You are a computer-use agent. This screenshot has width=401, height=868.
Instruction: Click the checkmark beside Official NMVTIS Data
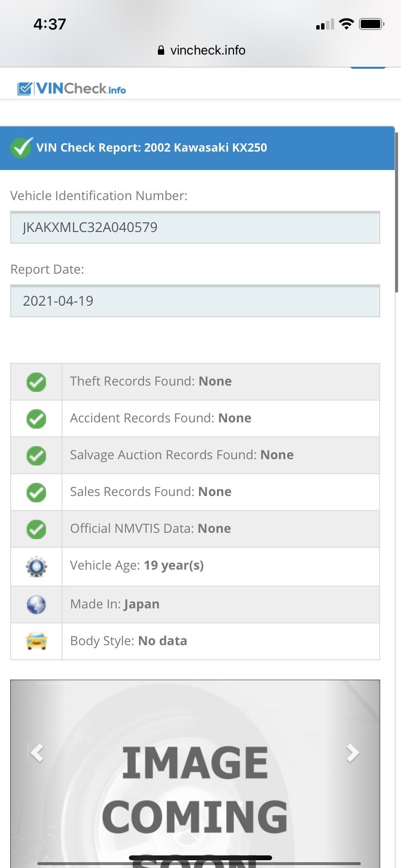pyautogui.click(x=36, y=529)
